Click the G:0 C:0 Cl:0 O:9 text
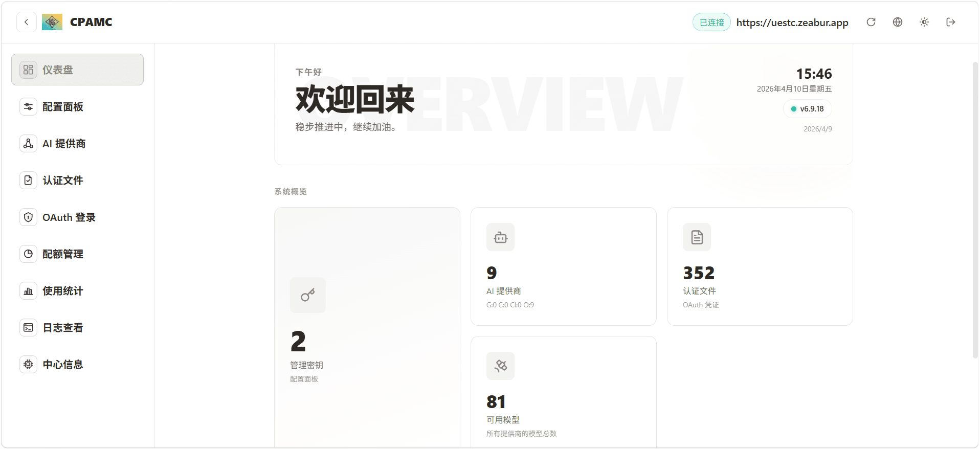 pyautogui.click(x=510, y=305)
